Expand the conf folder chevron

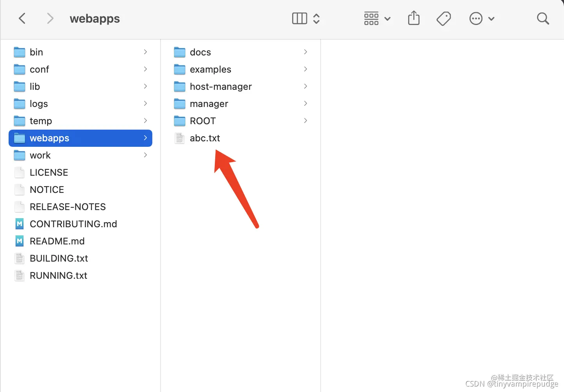click(145, 69)
